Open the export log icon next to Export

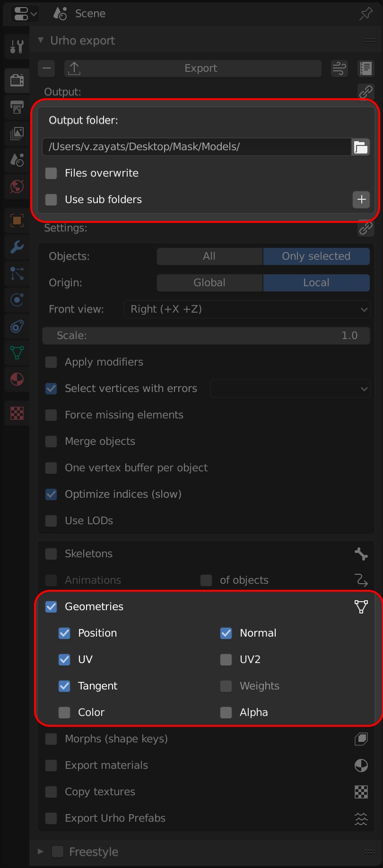366,68
